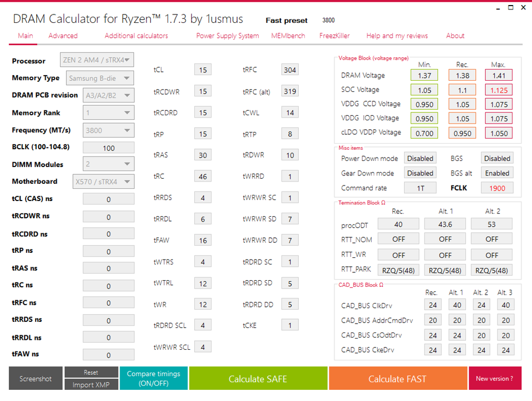This screenshot has width=532, height=401.
Task: Open the FreezKiller tab
Action: pos(334,36)
